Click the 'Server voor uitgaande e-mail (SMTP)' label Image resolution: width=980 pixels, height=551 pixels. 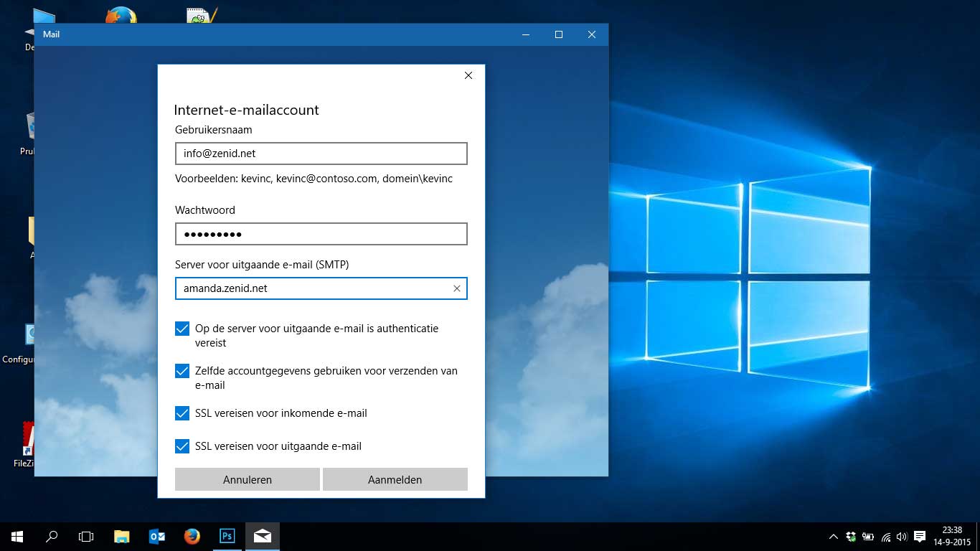[x=262, y=265]
